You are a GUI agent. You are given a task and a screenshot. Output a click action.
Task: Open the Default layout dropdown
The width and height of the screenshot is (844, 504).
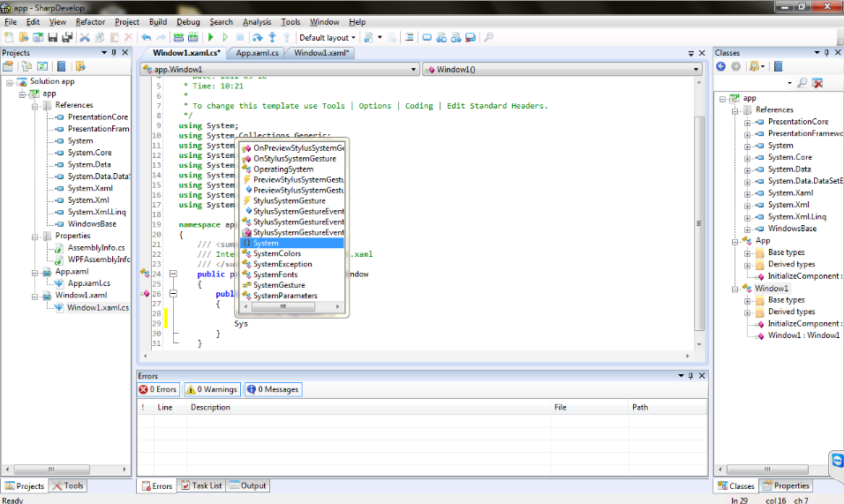[327, 37]
